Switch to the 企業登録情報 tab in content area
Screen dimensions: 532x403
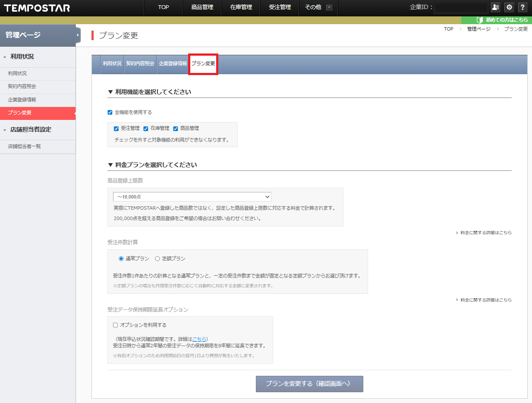click(173, 63)
